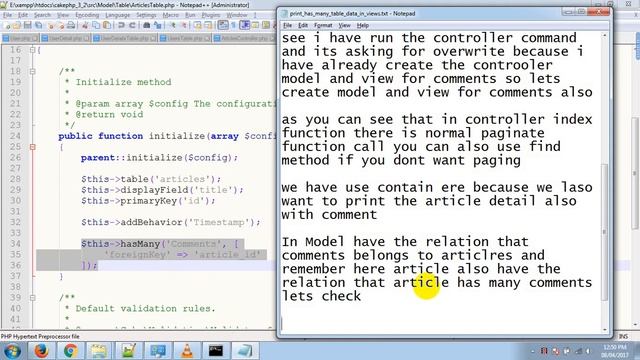Toggle the show indent guide button

click(245, 26)
